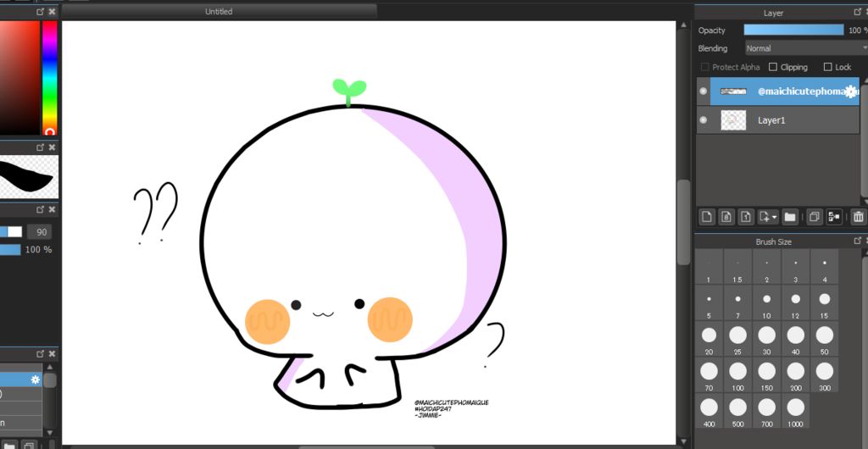Add a new 8-bit layer
The image size is (868, 449).
tap(726, 217)
